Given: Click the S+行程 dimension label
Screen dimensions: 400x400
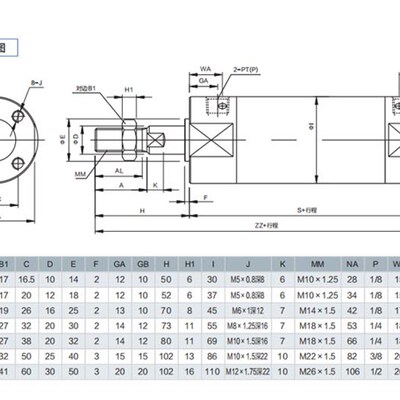Looking at the screenshot, I should tap(307, 210).
